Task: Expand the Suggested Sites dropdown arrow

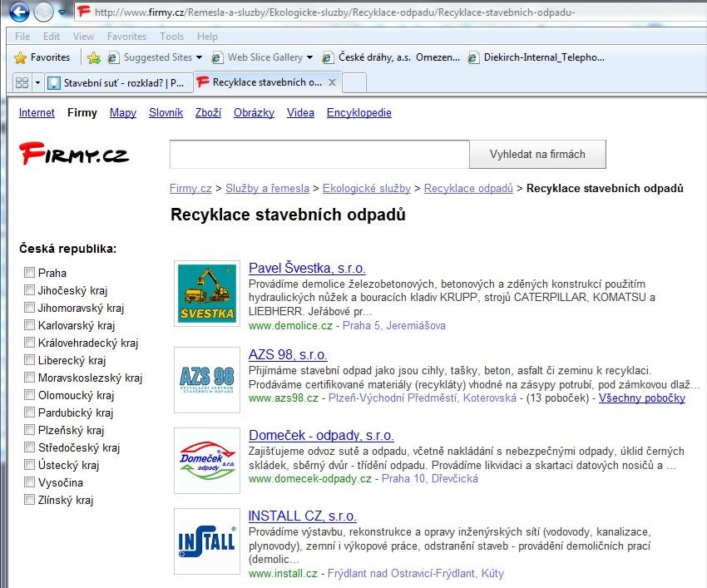Action: (199, 57)
